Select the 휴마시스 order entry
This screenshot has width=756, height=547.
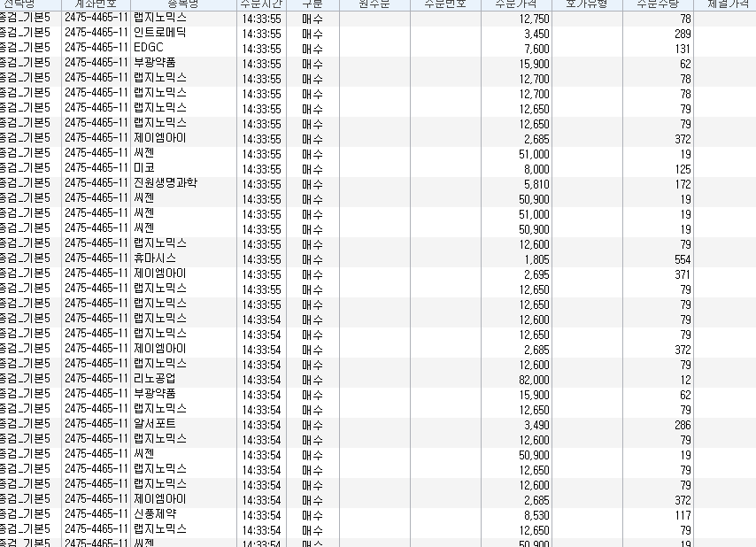pos(155,259)
